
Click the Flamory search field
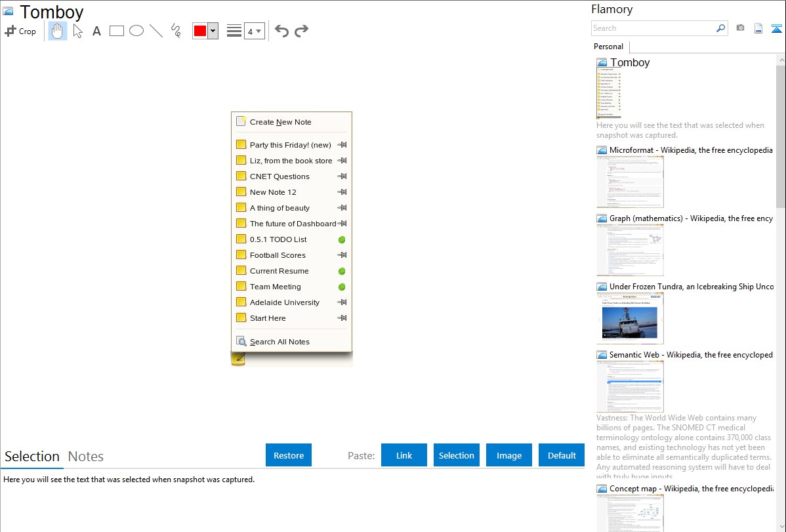pos(653,28)
